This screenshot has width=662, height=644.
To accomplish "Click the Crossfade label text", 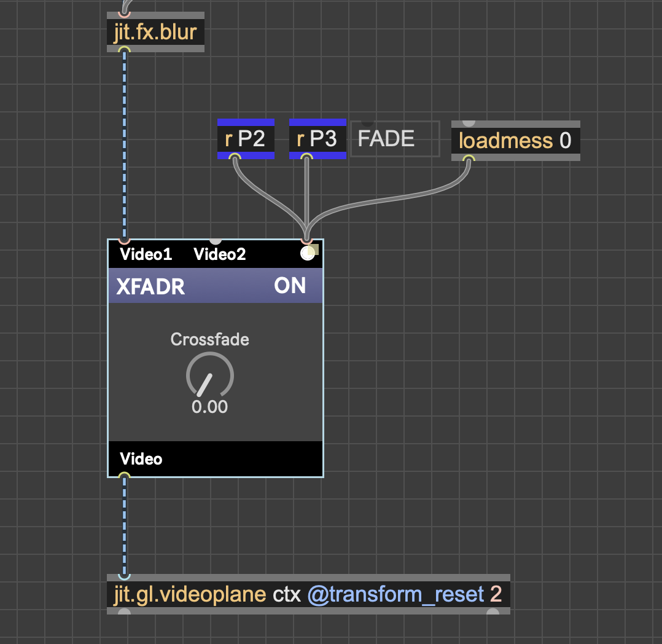I will (x=210, y=339).
